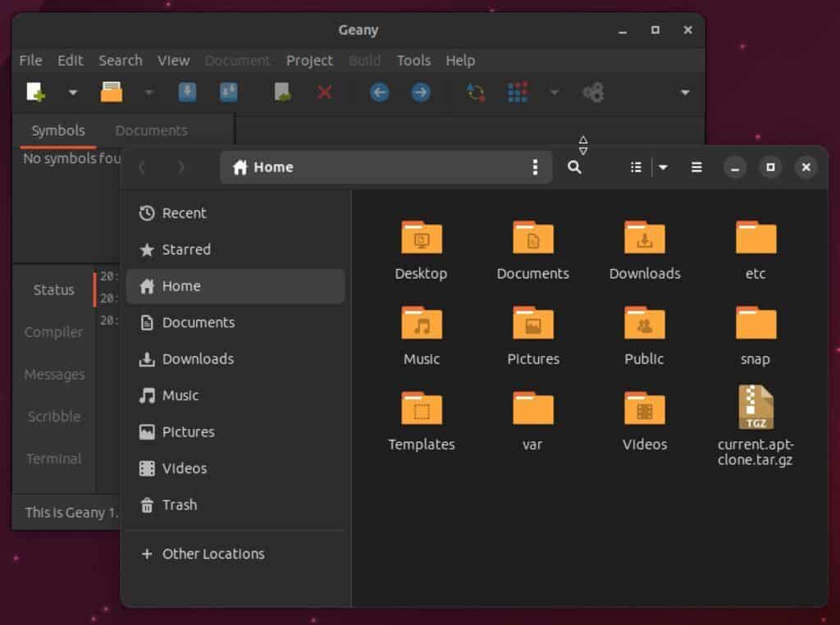
Task: Open the Documents folder in the file grid
Action: point(532,250)
